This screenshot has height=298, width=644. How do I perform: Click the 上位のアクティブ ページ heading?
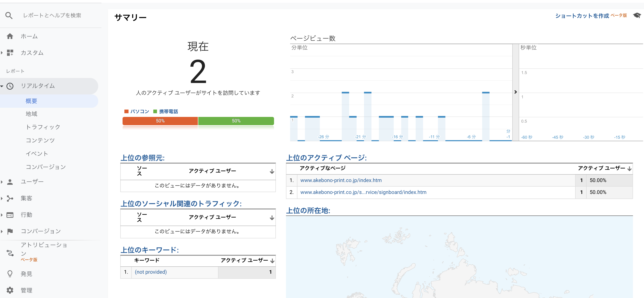(326, 158)
